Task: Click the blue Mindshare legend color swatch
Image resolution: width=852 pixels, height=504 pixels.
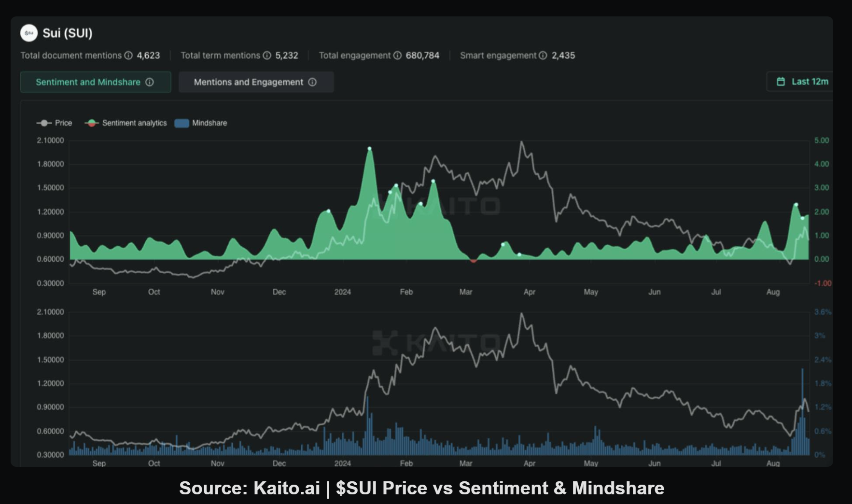Action: pos(182,123)
